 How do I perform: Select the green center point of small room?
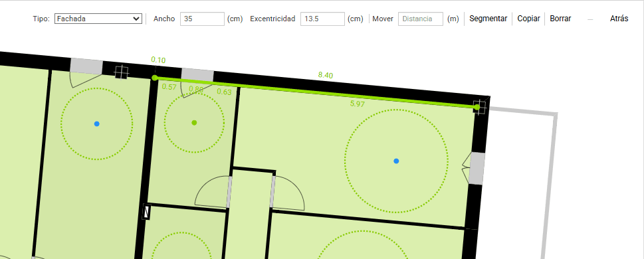(194, 122)
